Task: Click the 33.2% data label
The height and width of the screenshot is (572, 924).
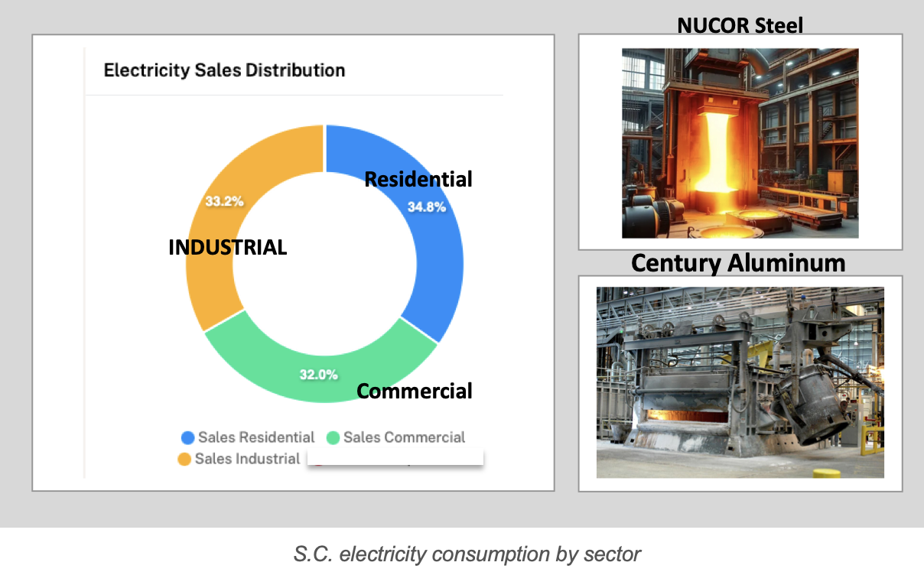Action: [x=224, y=202]
